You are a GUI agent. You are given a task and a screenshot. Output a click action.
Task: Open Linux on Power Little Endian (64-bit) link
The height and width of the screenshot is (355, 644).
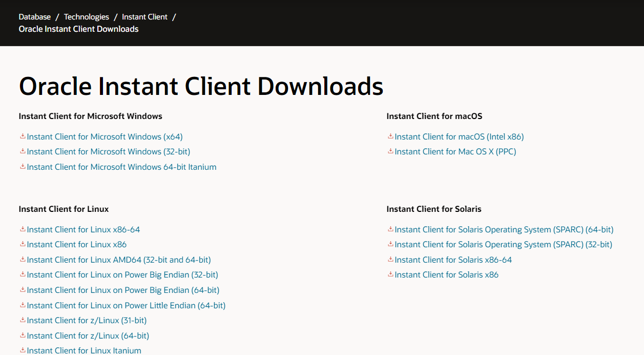[127, 305]
